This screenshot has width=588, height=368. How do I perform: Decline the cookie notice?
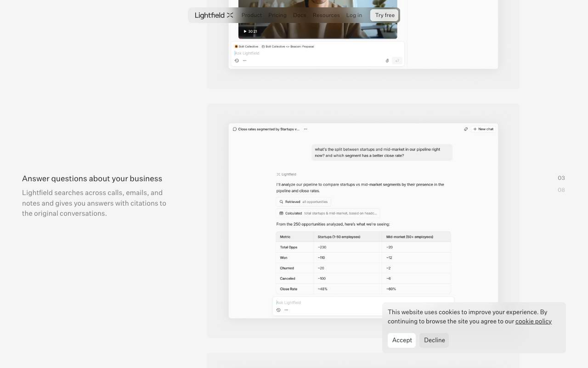(x=435, y=340)
